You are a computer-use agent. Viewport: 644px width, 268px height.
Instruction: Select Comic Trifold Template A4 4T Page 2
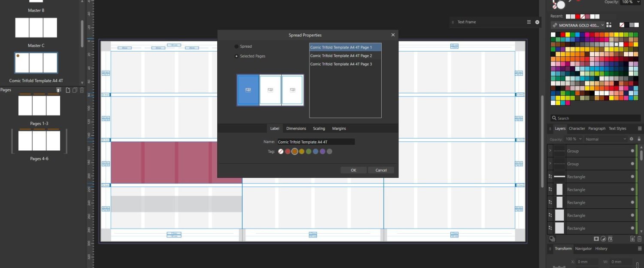click(345, 56)
